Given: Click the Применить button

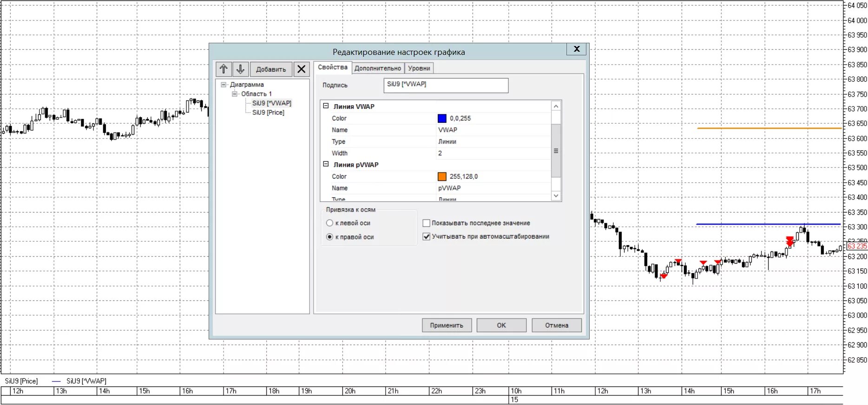Looking at the screenshot, I should tap(447, 325).
